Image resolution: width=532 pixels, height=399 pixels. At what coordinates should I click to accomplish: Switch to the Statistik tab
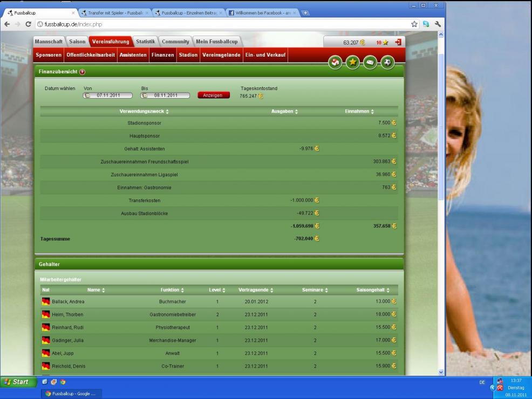pyautogui.click(x=146, y=42)
